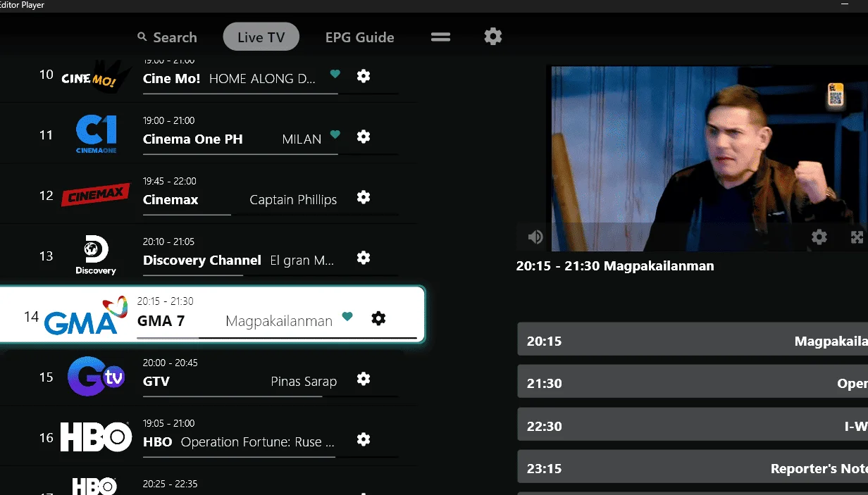Click the Cinemax program progress bar

[271, 215]
